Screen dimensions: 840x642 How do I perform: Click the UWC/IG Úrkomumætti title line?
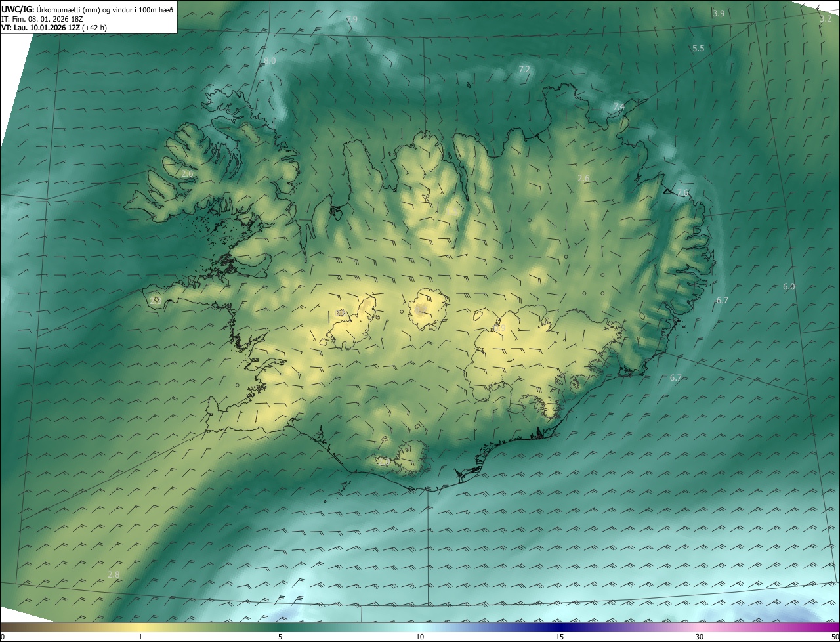click(87, 9)
